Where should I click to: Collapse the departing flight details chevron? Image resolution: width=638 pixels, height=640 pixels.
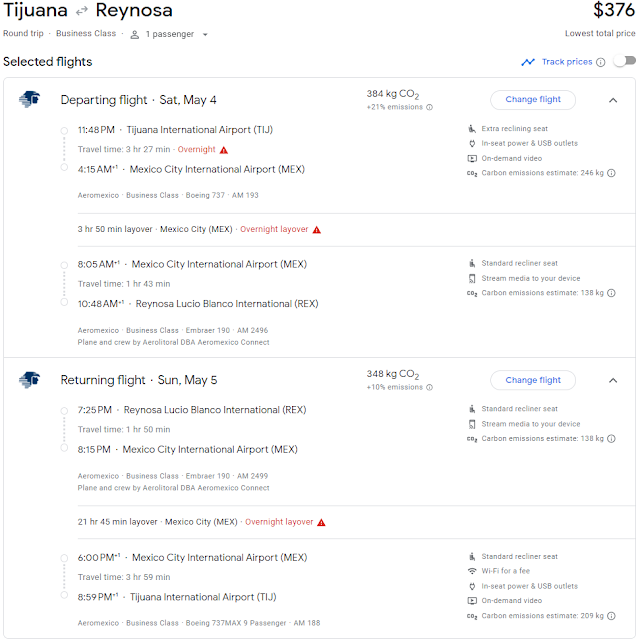(613, 100)
